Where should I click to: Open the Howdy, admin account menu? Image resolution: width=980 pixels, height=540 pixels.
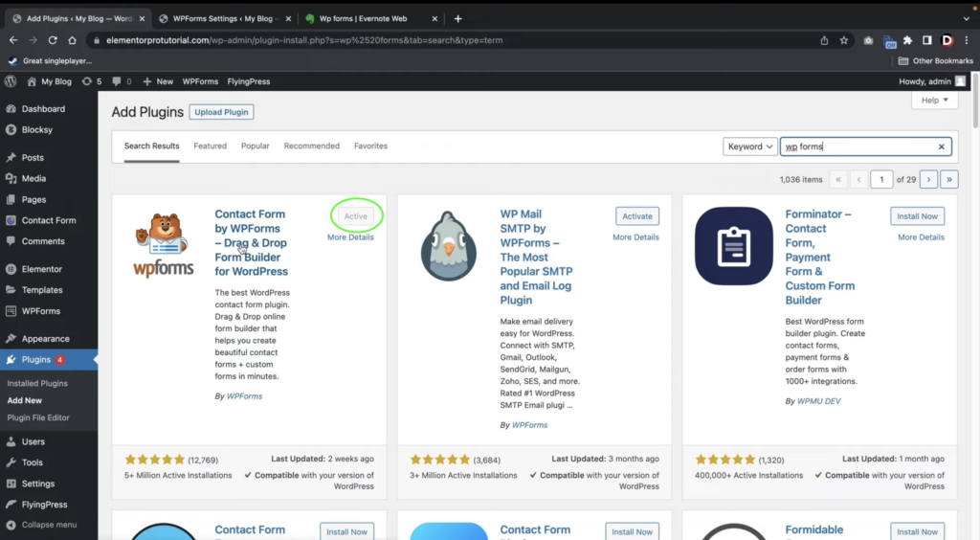[932, 81]
